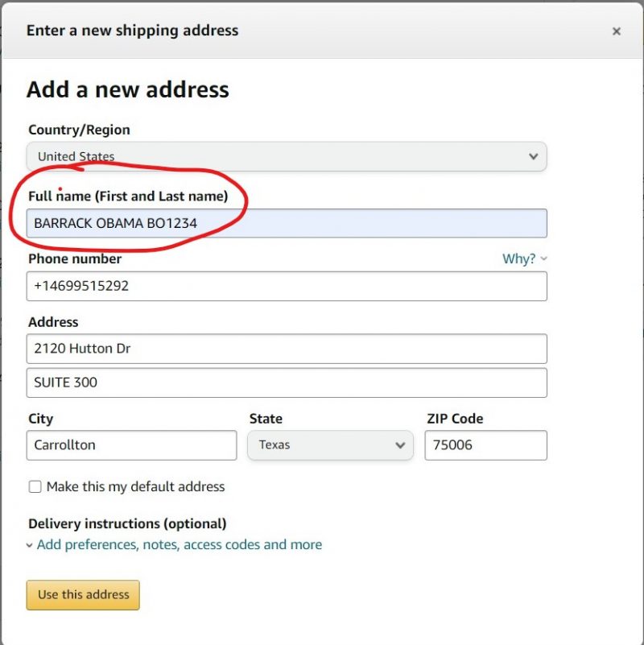Click the 'Phone number' label
The image size is (644, 645).
(75, 258)
